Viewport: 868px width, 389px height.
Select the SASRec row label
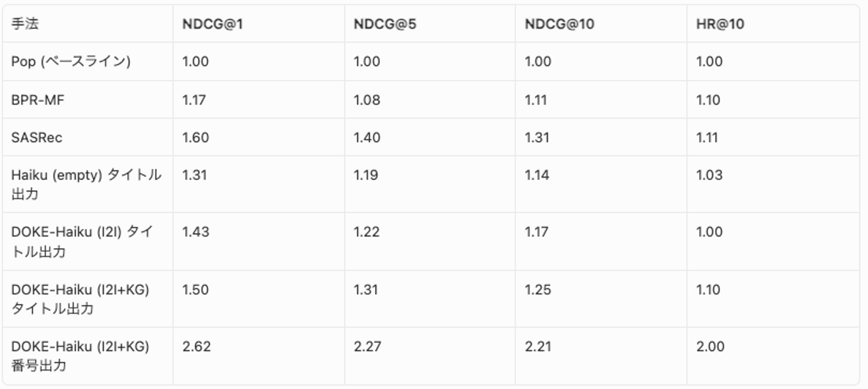[37, 137]
